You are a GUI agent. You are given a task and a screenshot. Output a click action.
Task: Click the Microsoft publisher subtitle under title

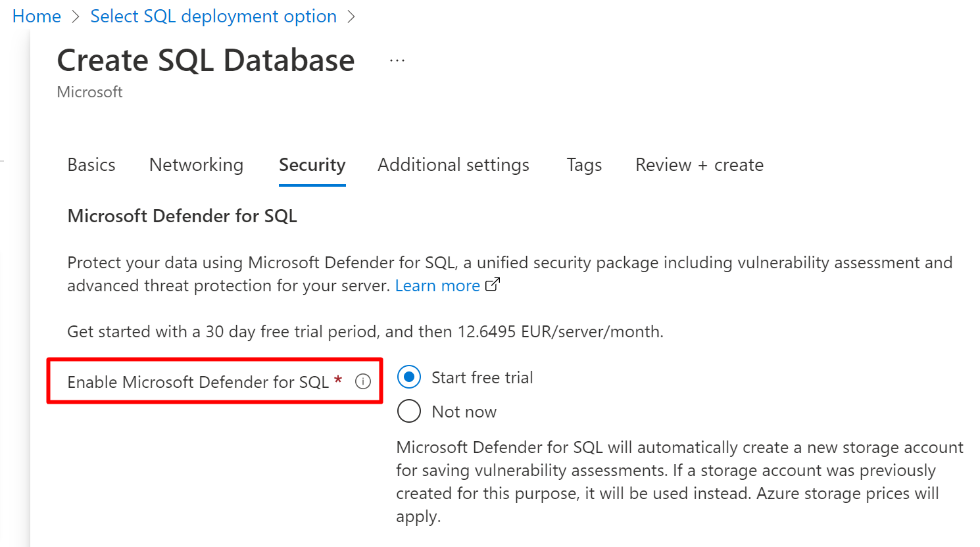click(90, 92)
